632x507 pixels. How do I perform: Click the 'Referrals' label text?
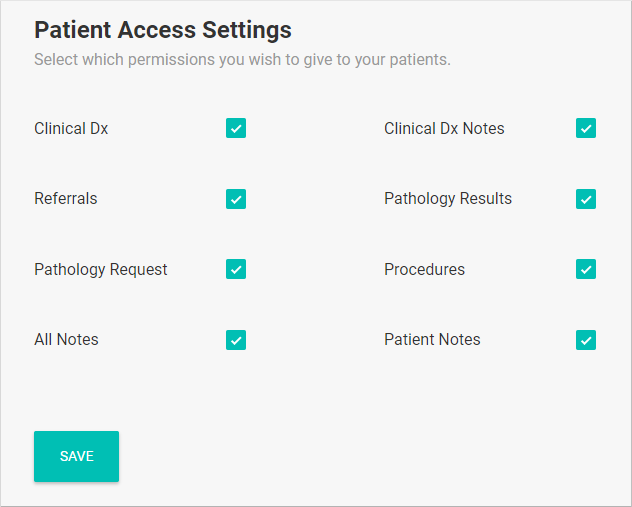click(x=66, y=199)
